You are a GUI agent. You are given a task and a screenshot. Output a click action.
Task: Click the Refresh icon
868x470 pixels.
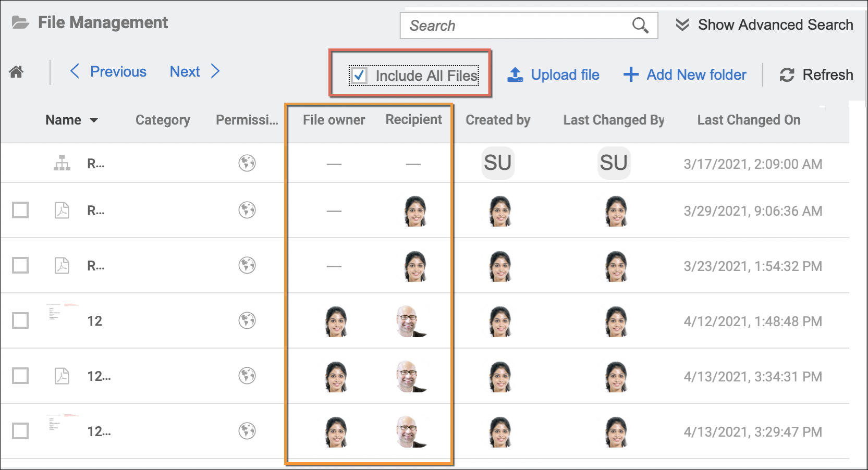point(787,75)
